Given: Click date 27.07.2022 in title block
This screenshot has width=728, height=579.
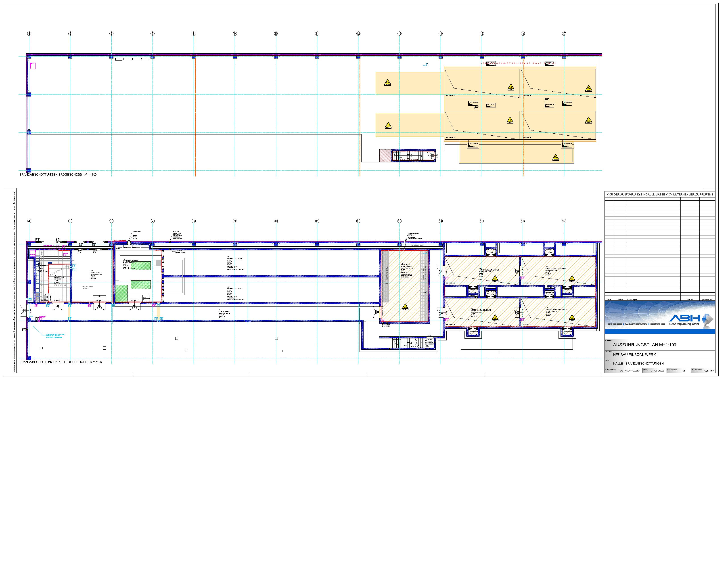Looking at the screenshot, I should click(657, 371).
